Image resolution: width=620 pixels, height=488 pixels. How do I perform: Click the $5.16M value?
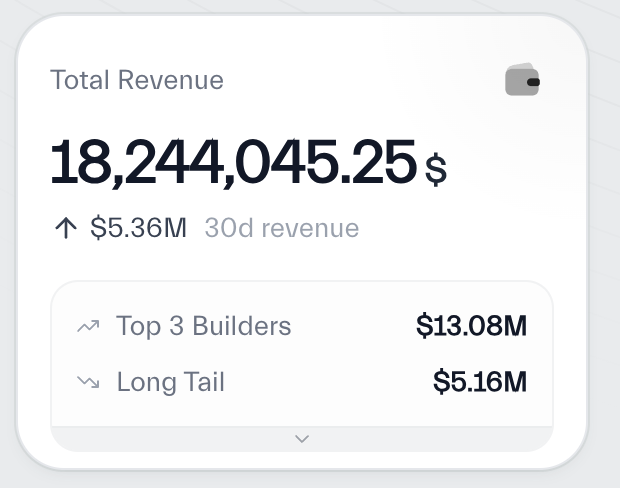(480, 382)
